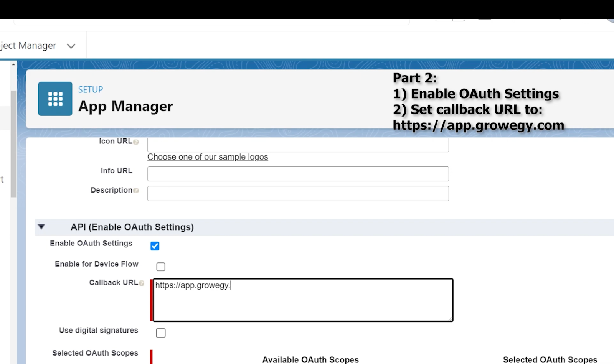The width and height of the screenshot is (614, 364).
Task: Open help icon next to Description
Action: coord(136,191)
